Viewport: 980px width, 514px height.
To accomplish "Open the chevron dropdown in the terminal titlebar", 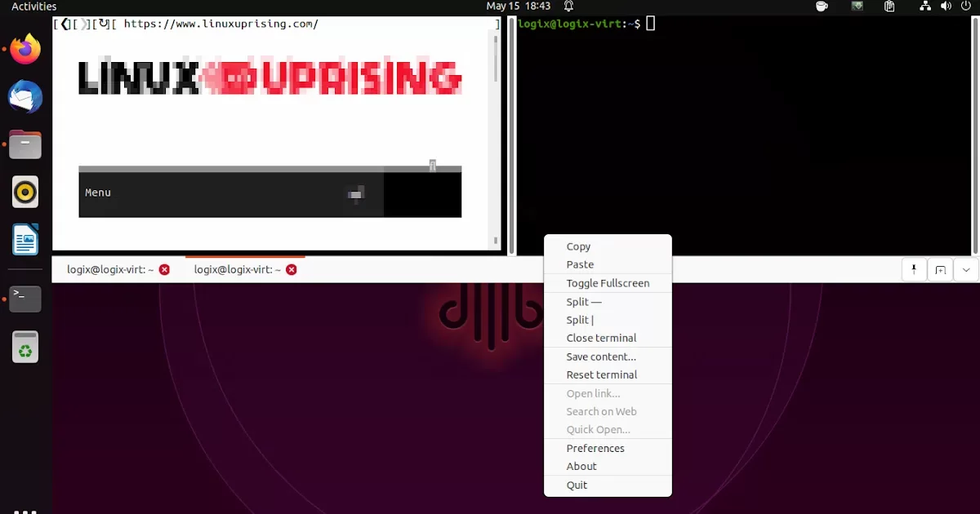I will 966,269.
